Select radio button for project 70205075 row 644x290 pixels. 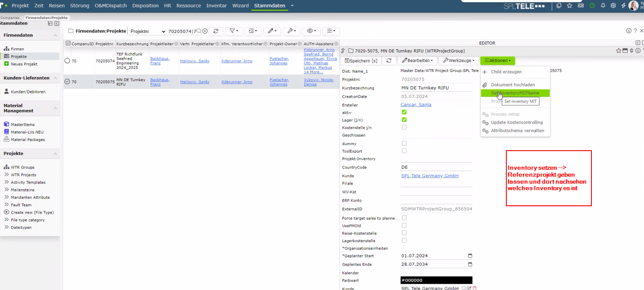click(x=67, y=82)
